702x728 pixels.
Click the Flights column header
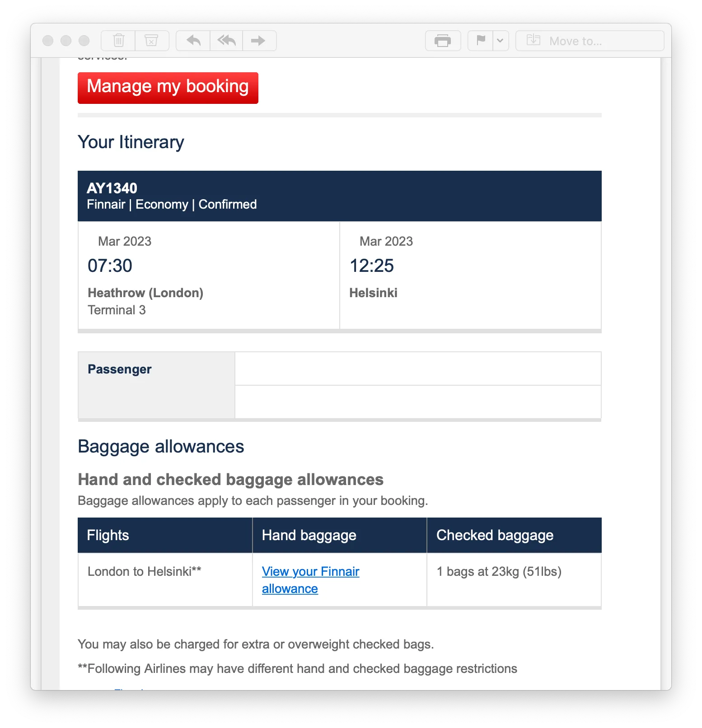[165, 535]
